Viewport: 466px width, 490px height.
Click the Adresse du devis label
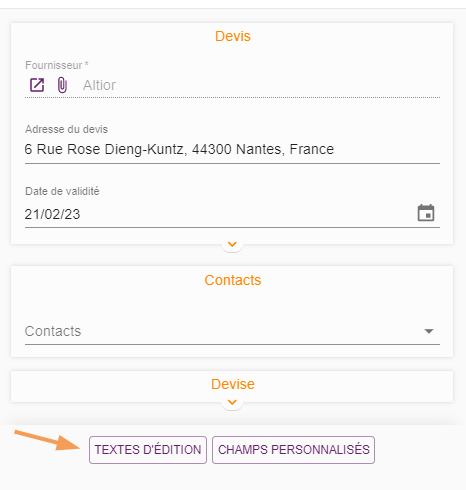66,129
